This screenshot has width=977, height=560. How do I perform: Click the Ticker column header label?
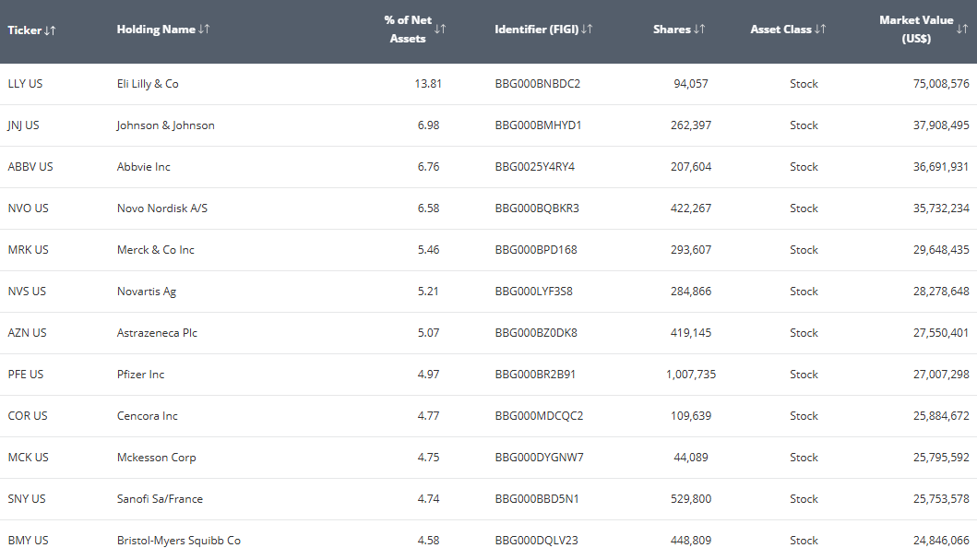(24, 30)
